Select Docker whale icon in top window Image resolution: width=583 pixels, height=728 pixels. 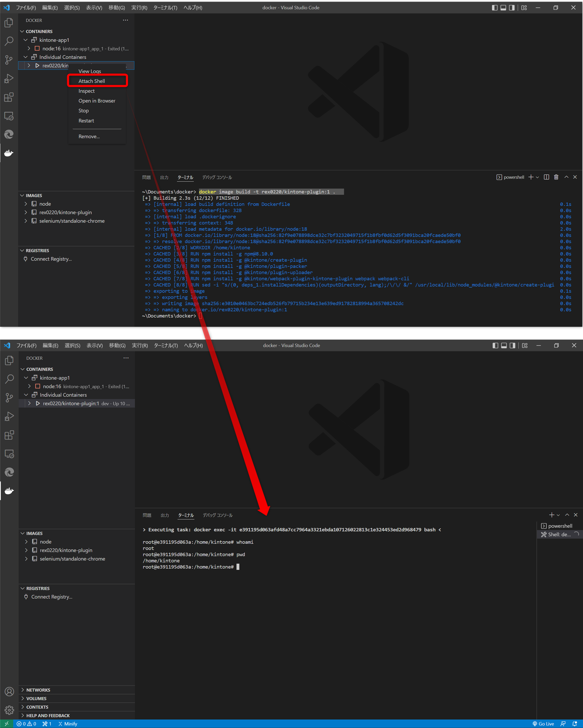pos(9,153)
